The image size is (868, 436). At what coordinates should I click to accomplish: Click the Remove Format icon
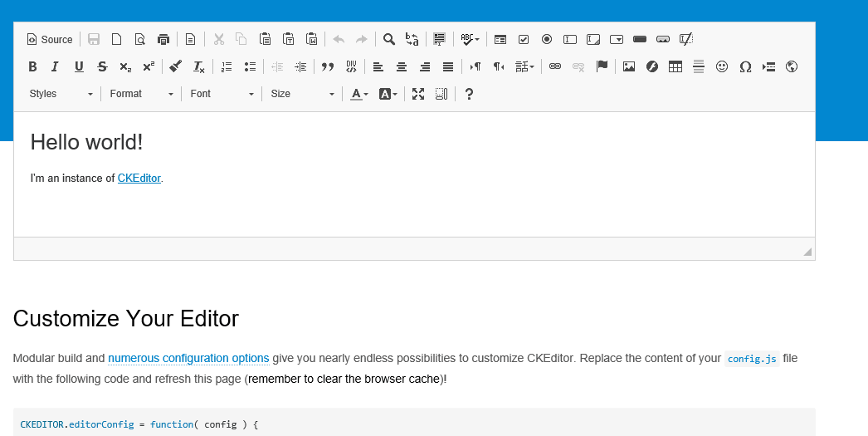pos(199,67)
